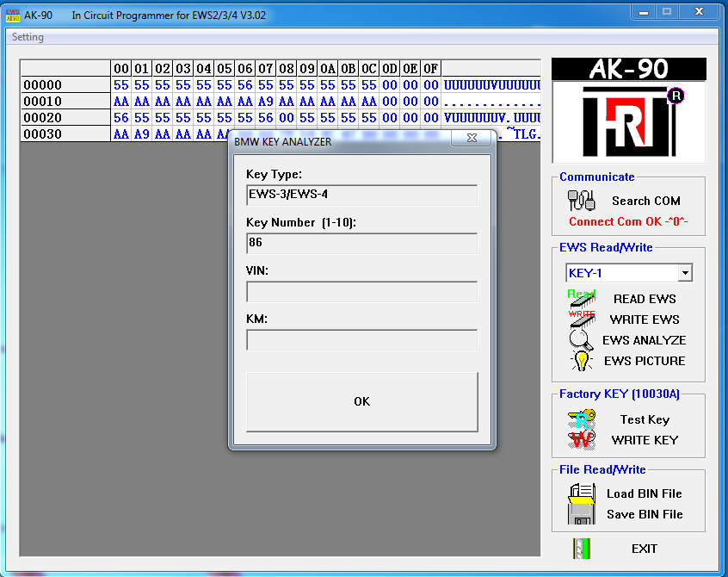Image resolution: width=728 pixels, height=577 pixels.
Task: Click the Load BIN File folder icon
Action: (582, 493)
